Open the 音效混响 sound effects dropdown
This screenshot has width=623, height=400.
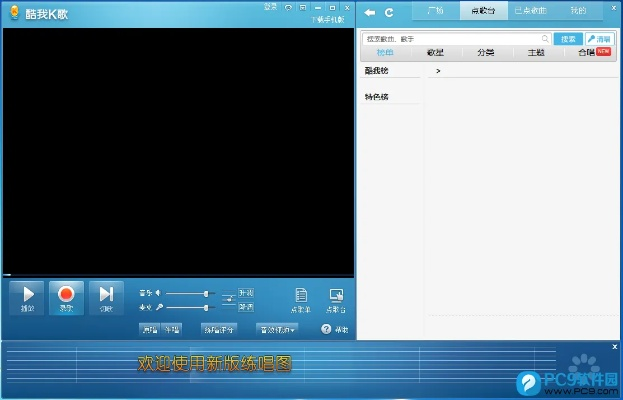point(277,329)
